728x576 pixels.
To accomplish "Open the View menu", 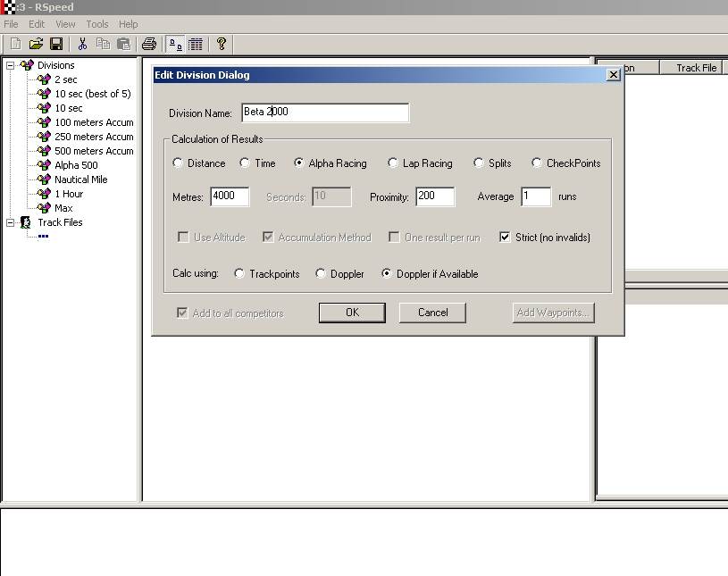I will coord(65,24).
